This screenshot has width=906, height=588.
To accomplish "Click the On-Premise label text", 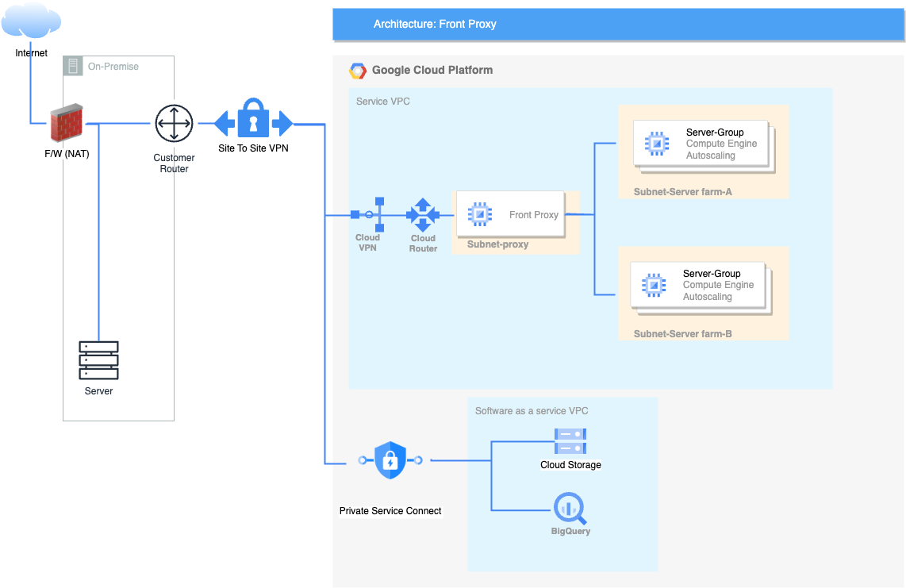I will click(113, 67).
